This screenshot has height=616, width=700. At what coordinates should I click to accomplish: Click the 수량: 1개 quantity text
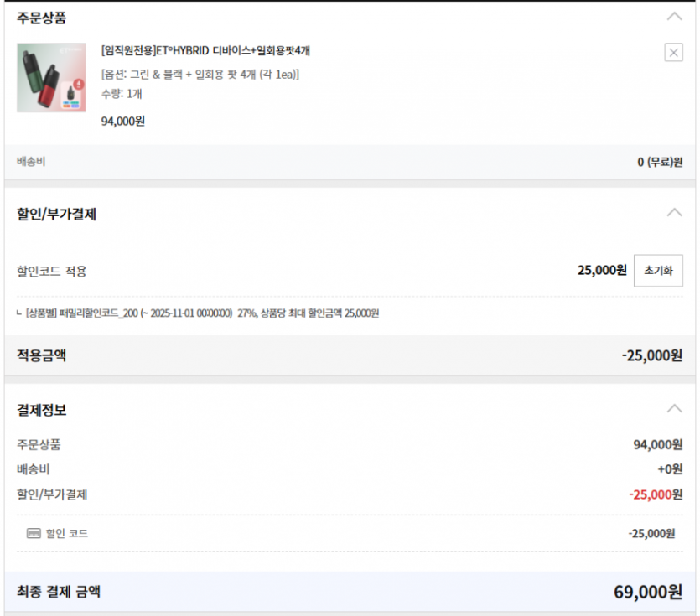pos(122,94)
